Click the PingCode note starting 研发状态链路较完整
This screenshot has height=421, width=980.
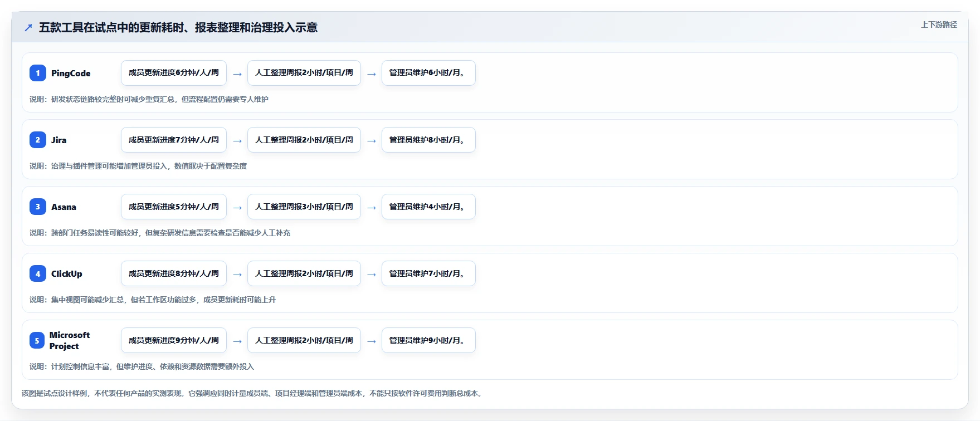(x=149, y=99)
